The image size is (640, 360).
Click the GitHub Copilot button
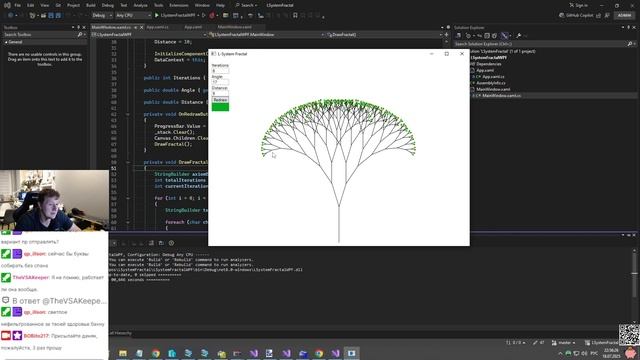click(576, 15)
